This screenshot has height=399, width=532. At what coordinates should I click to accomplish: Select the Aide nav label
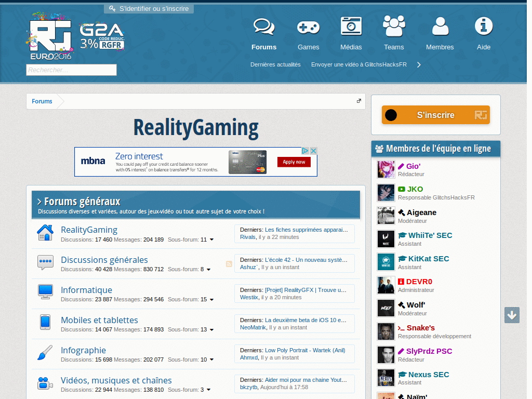click(x=484, y=47)
